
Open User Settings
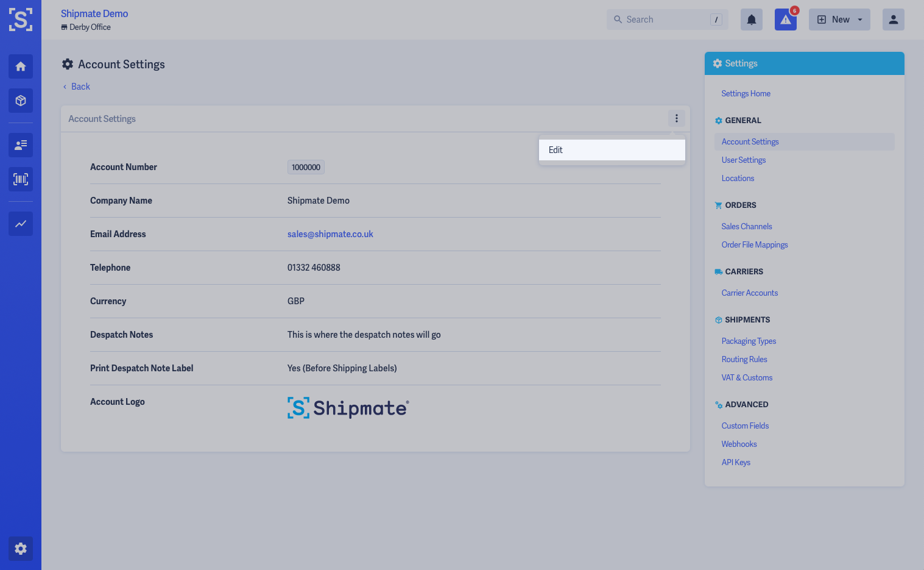click(x=744, y=160)
